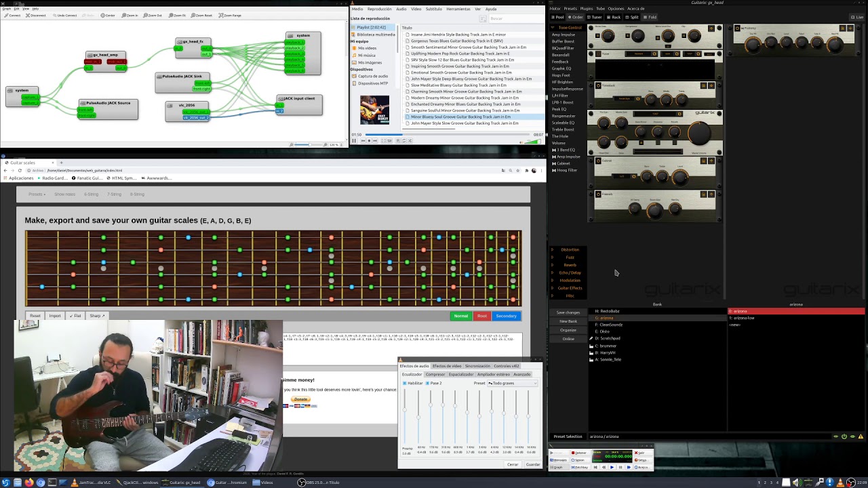The image size is (868, 488).
Task: Click Save changes in Guitarix preset panel
Action: pos(568,312)
